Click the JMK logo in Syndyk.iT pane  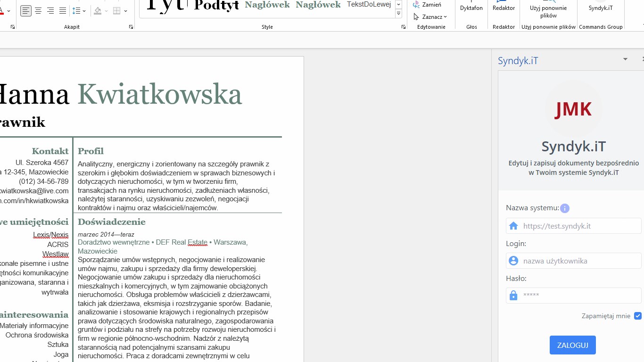coord(573,109)
